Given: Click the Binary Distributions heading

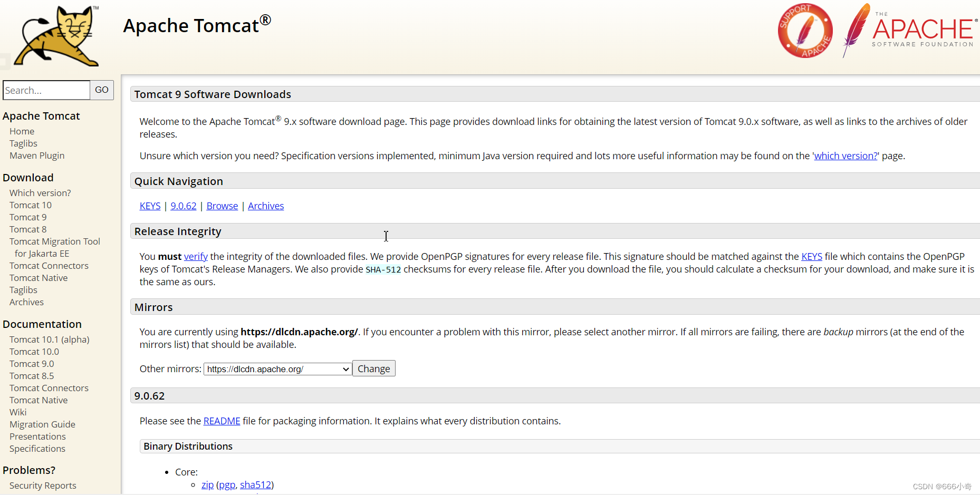Looking at the screenshot, I should pos(188,447).
